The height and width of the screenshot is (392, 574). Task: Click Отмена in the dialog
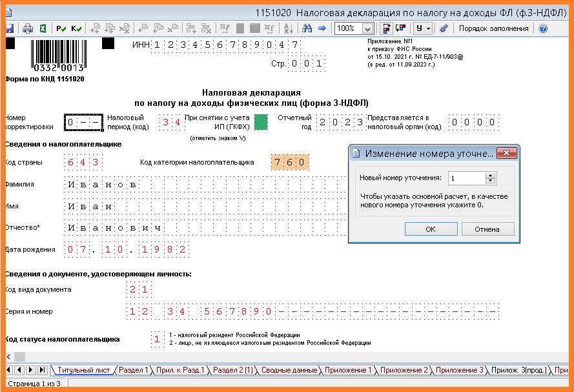click(487, 229)
